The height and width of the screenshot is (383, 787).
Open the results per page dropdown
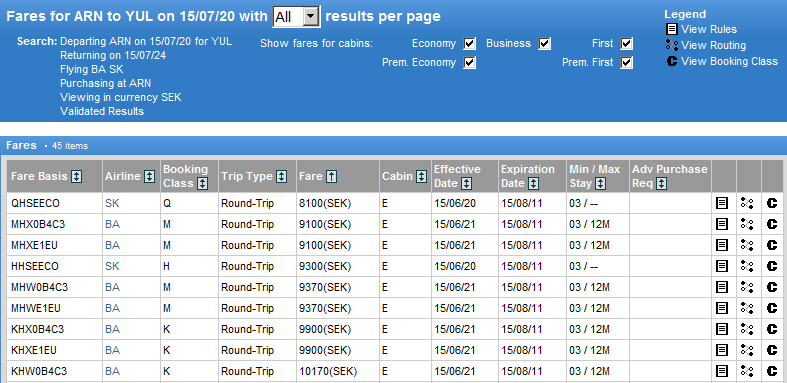point(296,17)
